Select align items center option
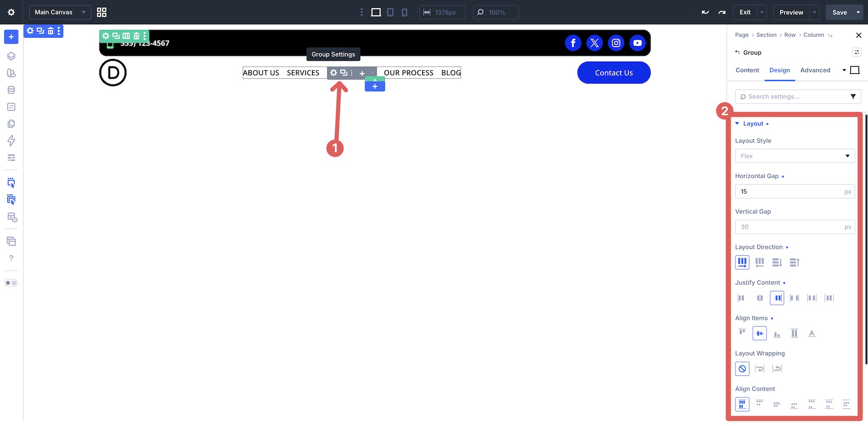The image size is (868, 426). 759,333
